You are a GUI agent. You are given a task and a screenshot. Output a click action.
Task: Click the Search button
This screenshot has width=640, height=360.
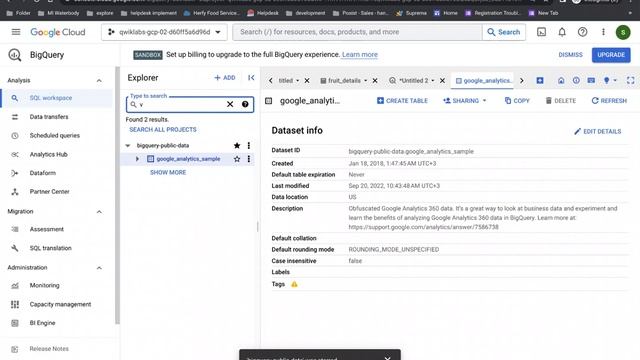click(504, 32)
